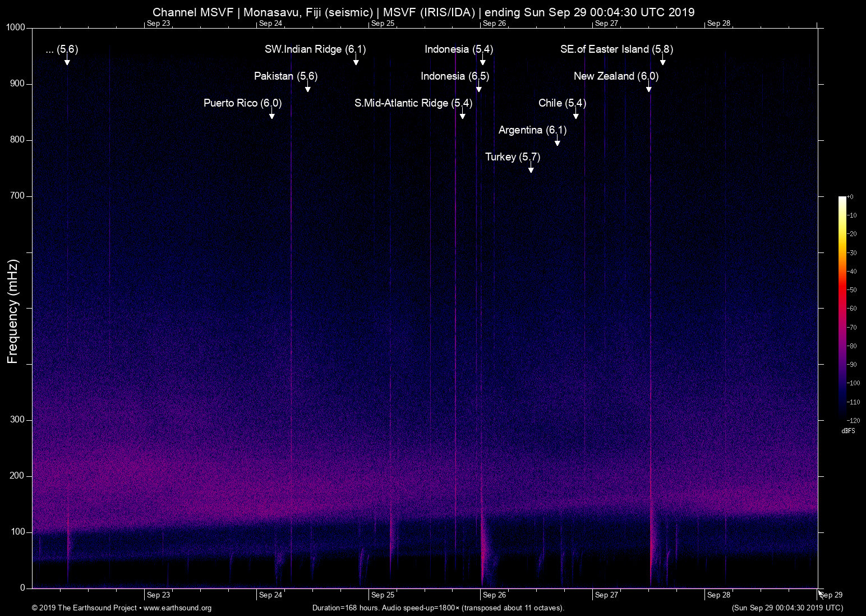
Task: Click the 200 frequency axis label
Action: point(18,476)
